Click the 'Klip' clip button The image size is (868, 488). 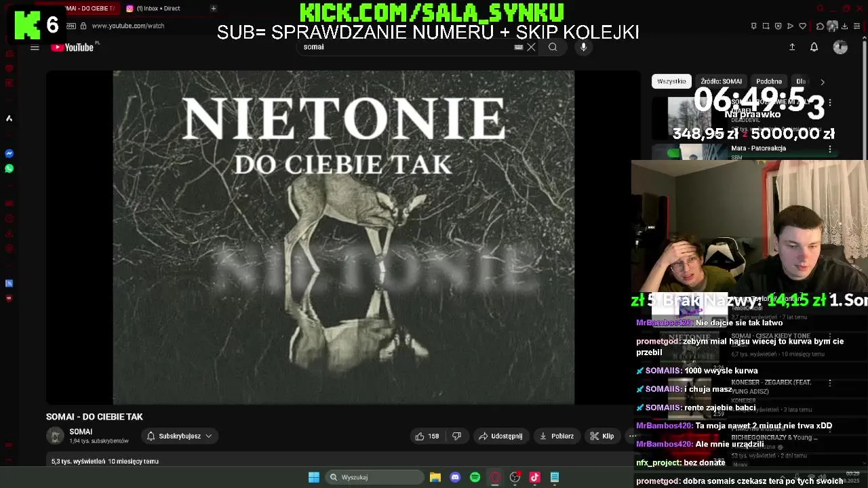(602, 436)
